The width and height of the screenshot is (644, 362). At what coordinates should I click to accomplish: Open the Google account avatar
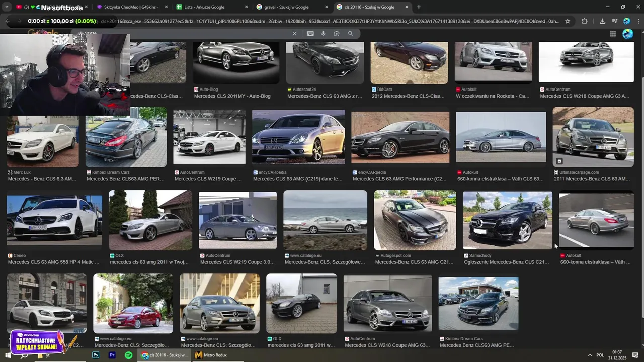pos(627,34)
